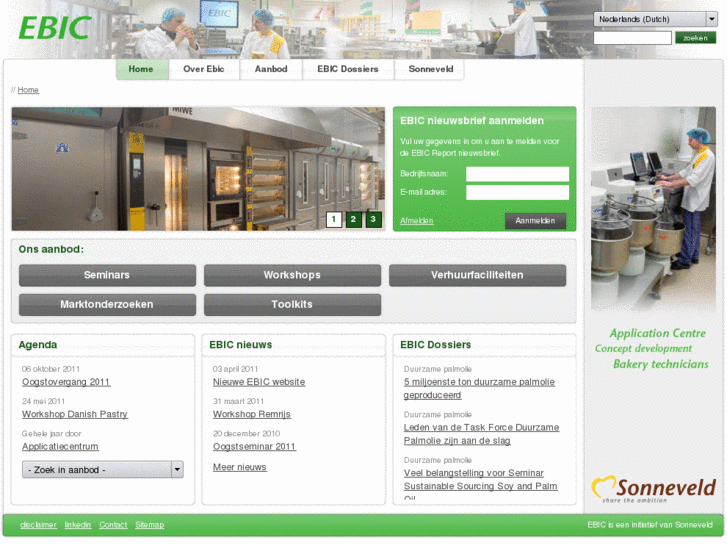Screen dimensions: 727x545
Task: Click the Sonneveld logo in sidebar
Action: pos(653,489)
